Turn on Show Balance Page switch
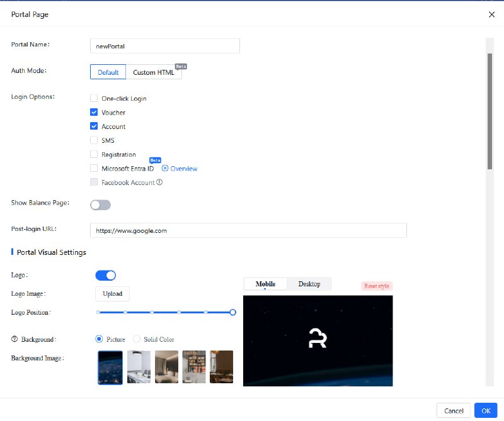The image size is (504, 421). (101, 205)
